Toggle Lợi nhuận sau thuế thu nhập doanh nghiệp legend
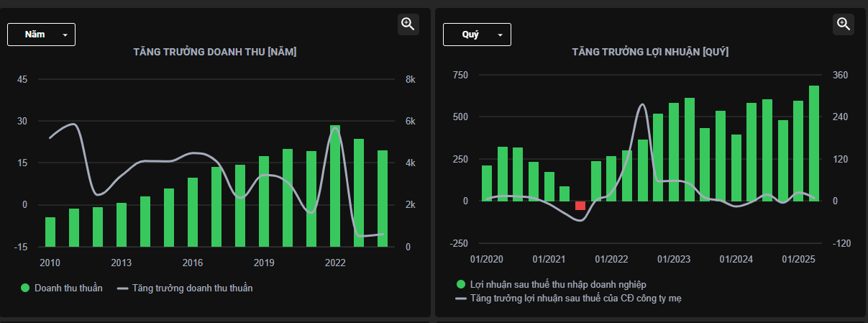Image resolution: width=868 pixels, height=323 pixels. click(551, 285)
